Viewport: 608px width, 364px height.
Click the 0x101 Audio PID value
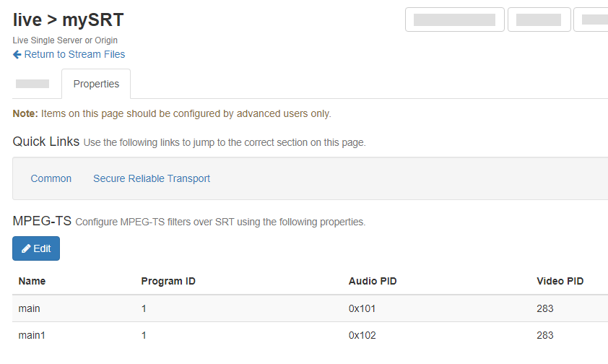tap(362, 308)
